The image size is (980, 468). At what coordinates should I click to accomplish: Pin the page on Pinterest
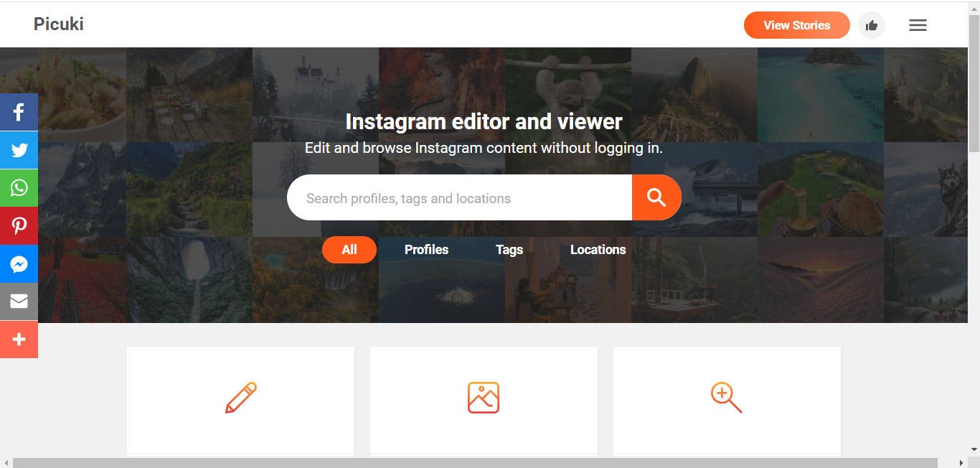[19, 226]
